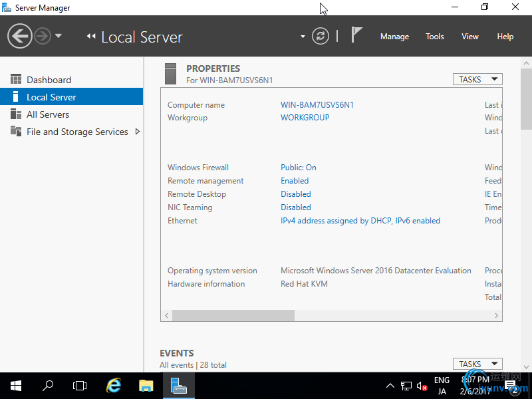Select Dashboard in the left sidebar
The image size is (532, 399).
point(49,80)
